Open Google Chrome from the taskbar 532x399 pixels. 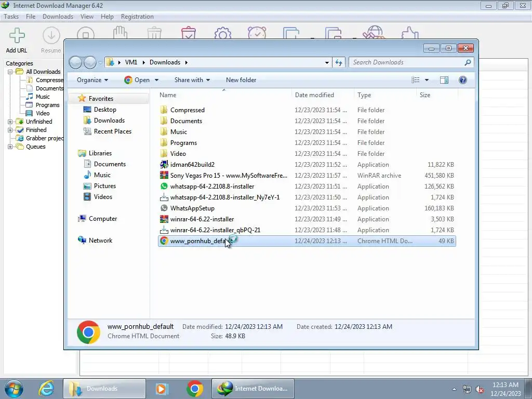click(x=194, y=389)
